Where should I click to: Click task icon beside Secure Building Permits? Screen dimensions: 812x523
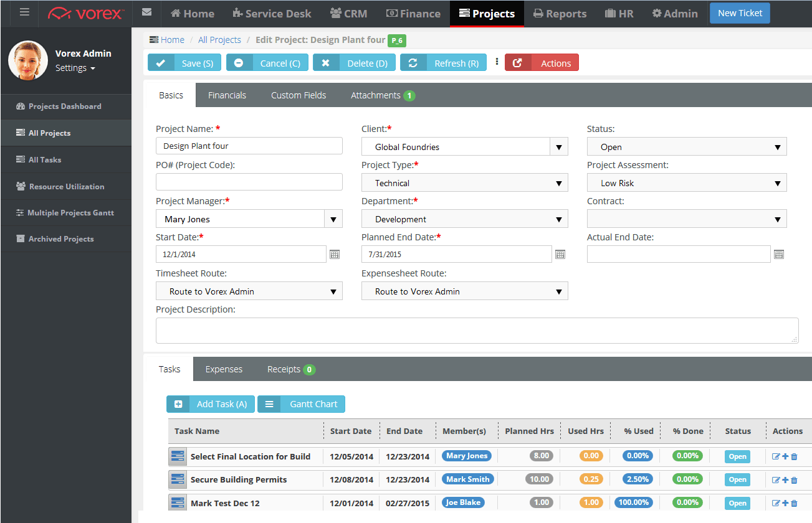click(x=178, y=479)
